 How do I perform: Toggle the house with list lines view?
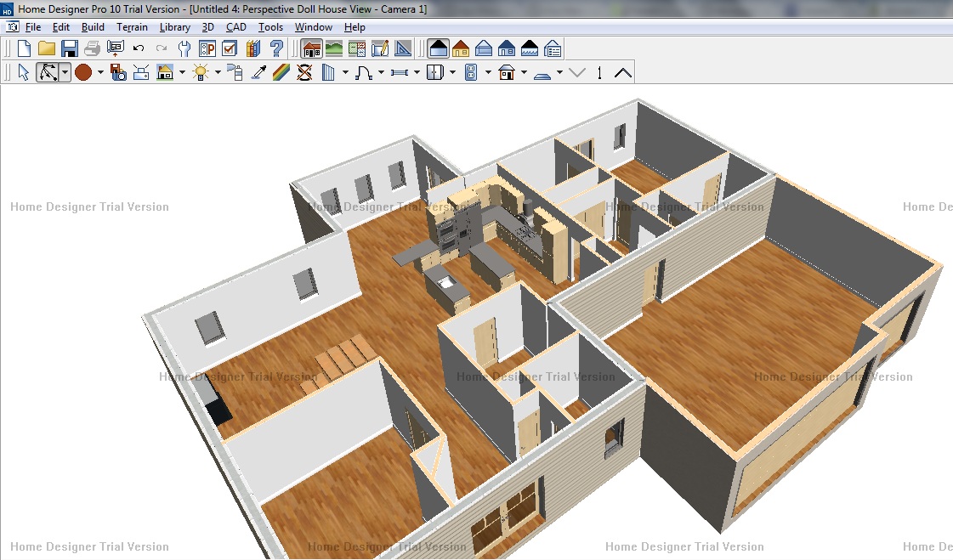553,48
